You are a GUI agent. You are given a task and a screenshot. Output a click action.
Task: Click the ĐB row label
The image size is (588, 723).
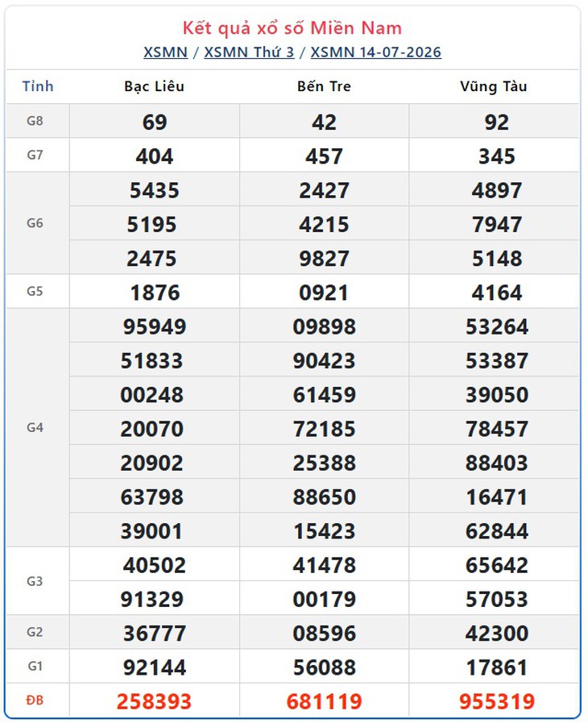pyautogui.click(x=35, y=700)
